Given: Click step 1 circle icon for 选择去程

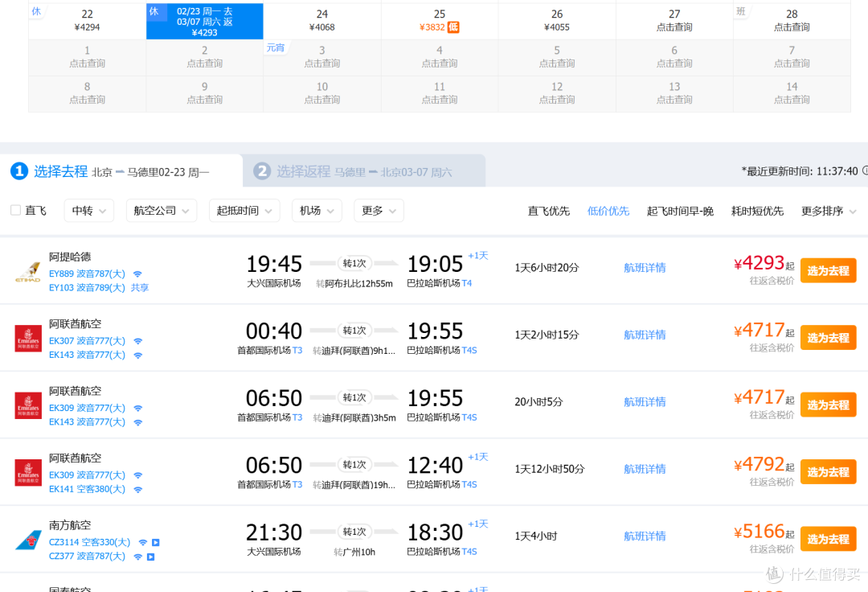Looking at the screenshot, I should (19, 171).
